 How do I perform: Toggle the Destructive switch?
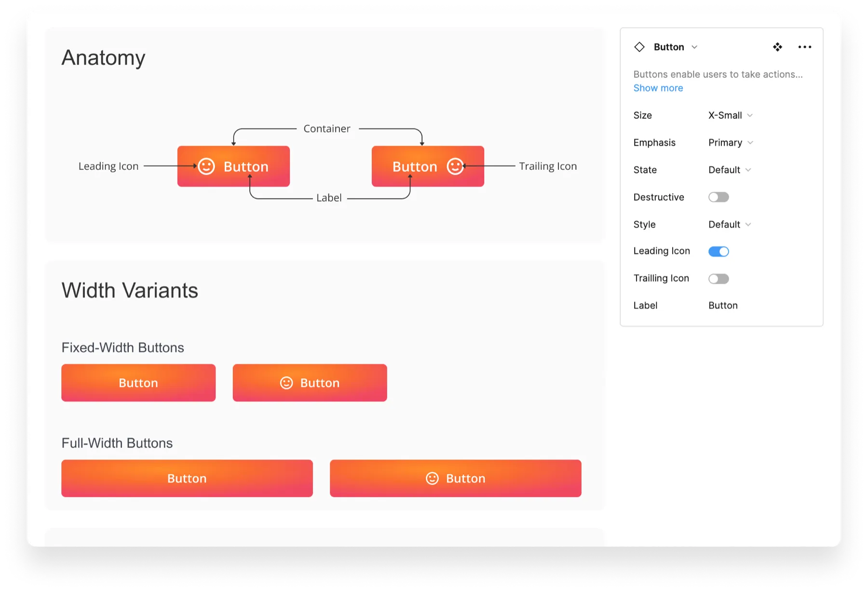coord(719,197)
